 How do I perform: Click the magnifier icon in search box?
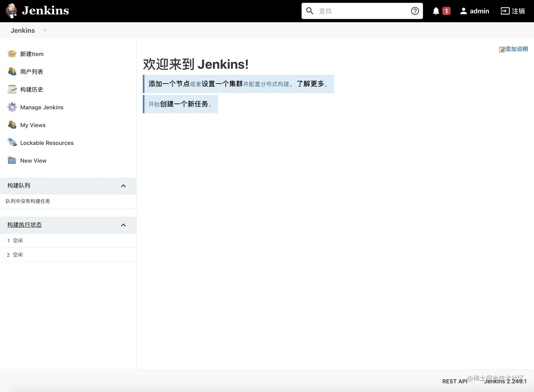pyautogui.click(x=310, y=11)
